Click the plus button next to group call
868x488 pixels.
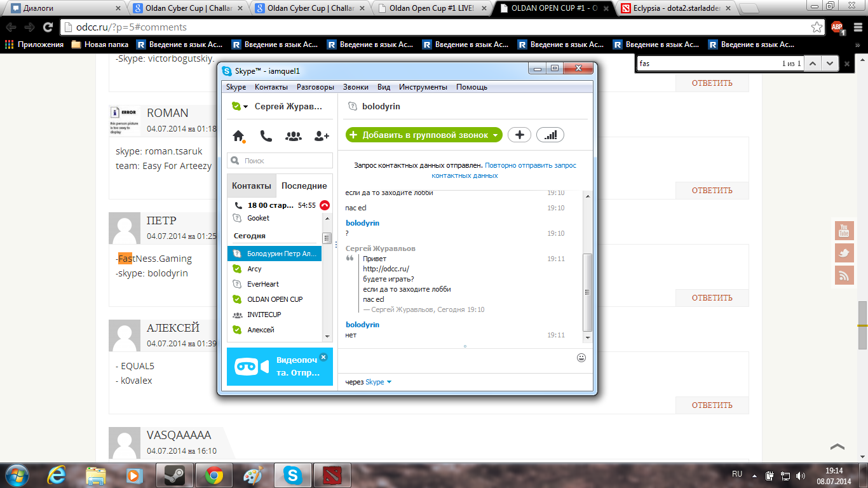(519, 135)
